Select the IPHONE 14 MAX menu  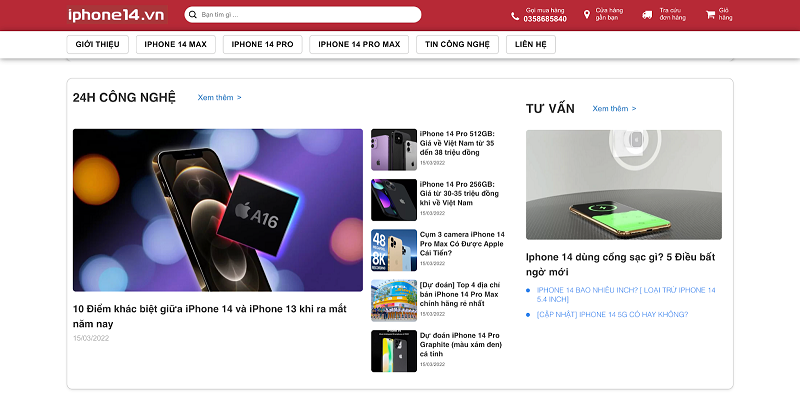point(175,44)
